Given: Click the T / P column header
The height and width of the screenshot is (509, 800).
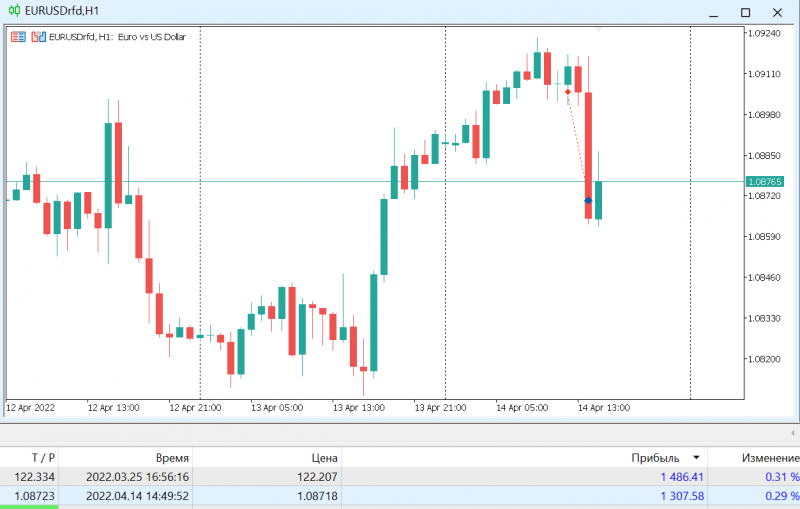Looking at the screenshot, I should click(43, 458).
